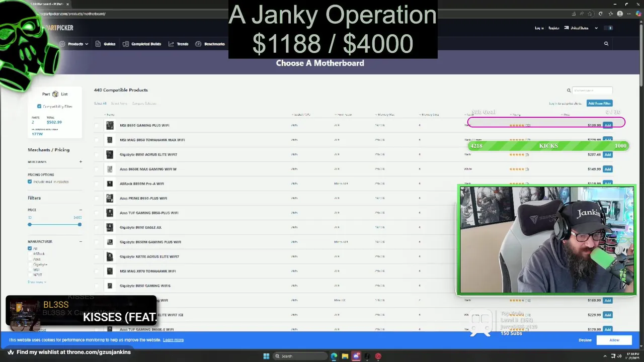Sort by the Rating column header
This screenshot has width=644, height=362.
[x=515, y=115]
